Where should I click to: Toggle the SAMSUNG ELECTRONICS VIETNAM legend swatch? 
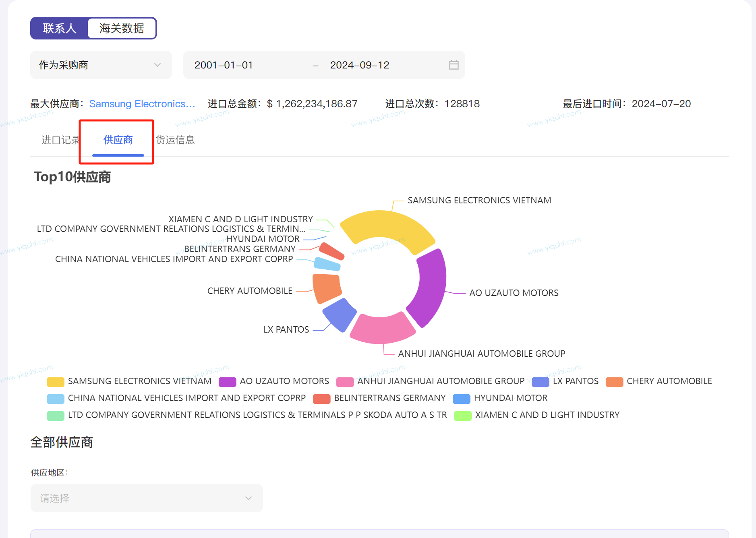tap(56, 382)
